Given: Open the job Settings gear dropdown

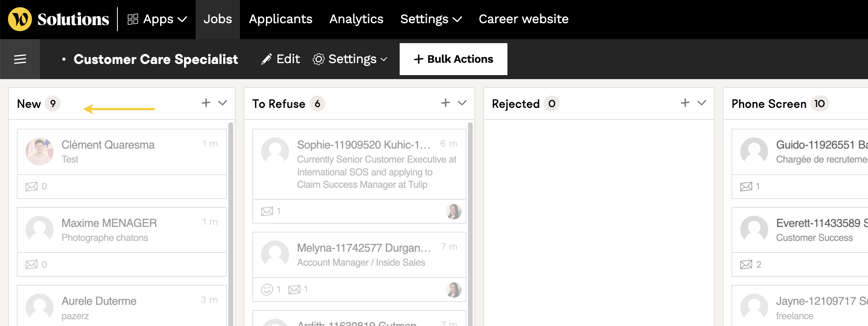Looking at the screenshot, I should (x=350, y=59).
